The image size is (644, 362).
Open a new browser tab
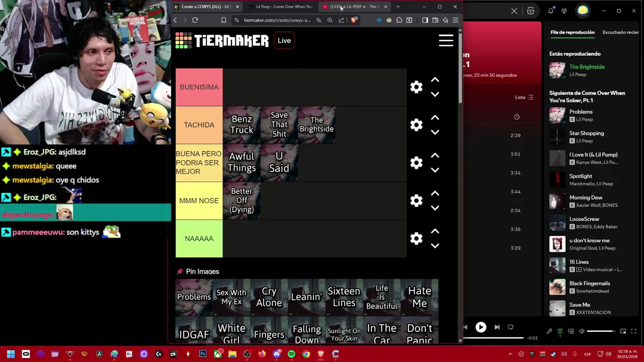pos(398,7)
